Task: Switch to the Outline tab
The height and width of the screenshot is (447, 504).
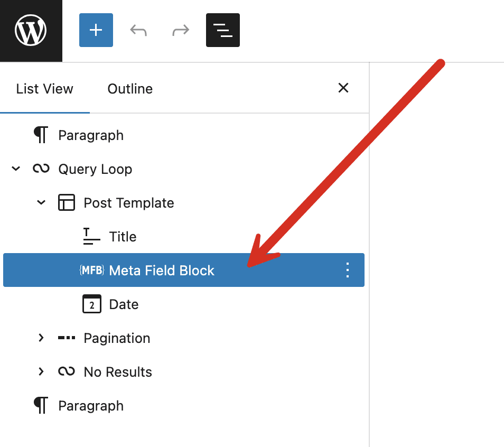Action: click(129, 89)
